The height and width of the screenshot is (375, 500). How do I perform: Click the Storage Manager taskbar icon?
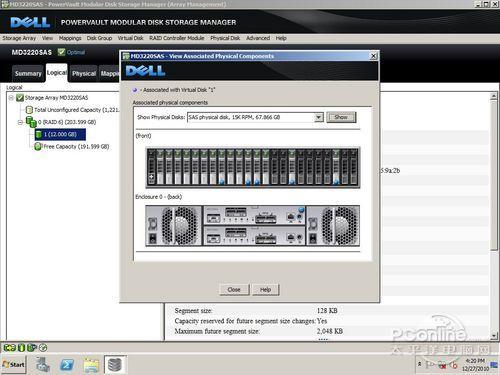115,365
